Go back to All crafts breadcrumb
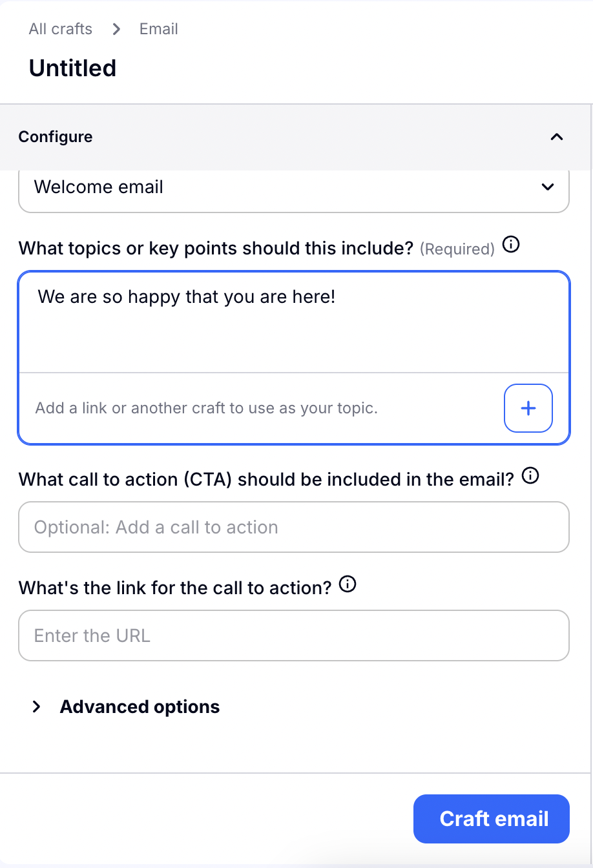The image size is (593, 868). pos(61,29)
